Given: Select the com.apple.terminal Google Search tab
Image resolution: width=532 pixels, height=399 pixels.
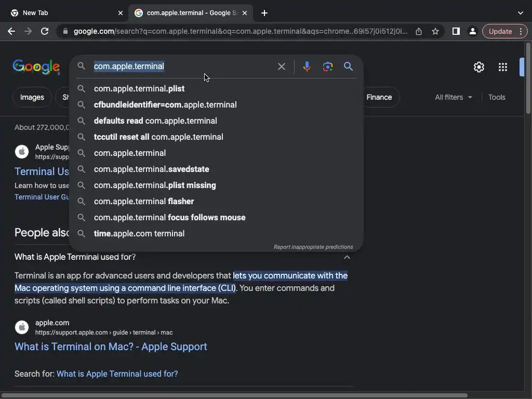Looking at the screenshot, I should (191, 13).
